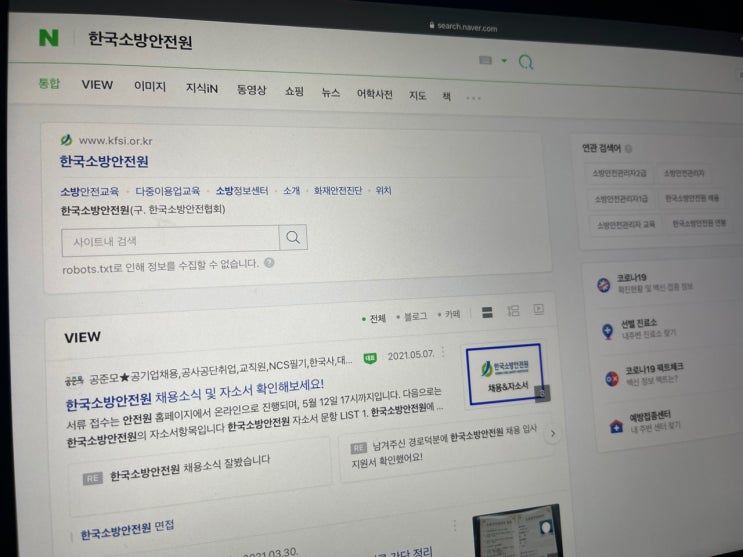Open the 동영상 tab
The image size is (743, 557).
(x=252, y=90)
